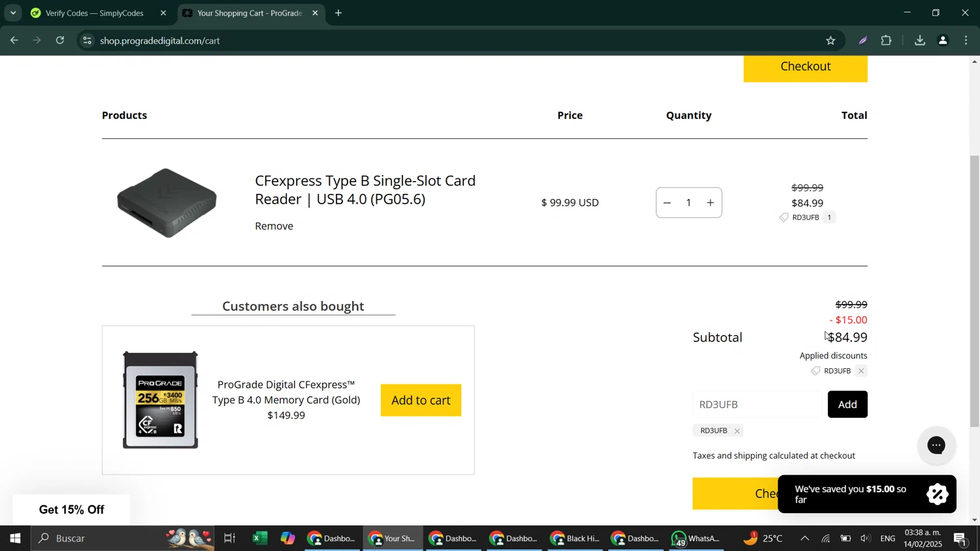Click the purple feather extension icon
This screenshot has height=551, width=980.
(x=862, y=40)
